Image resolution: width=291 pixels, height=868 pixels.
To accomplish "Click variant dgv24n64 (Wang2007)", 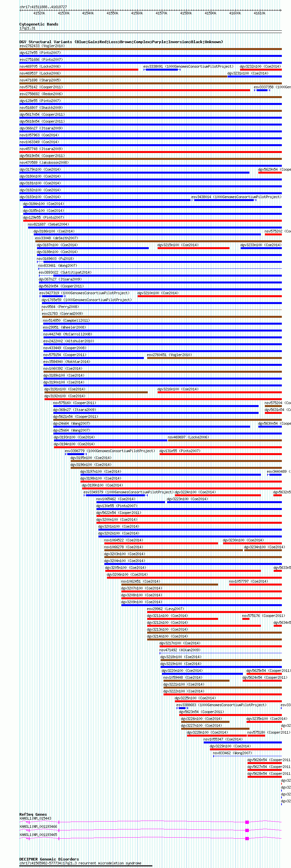I will (71, 424).
